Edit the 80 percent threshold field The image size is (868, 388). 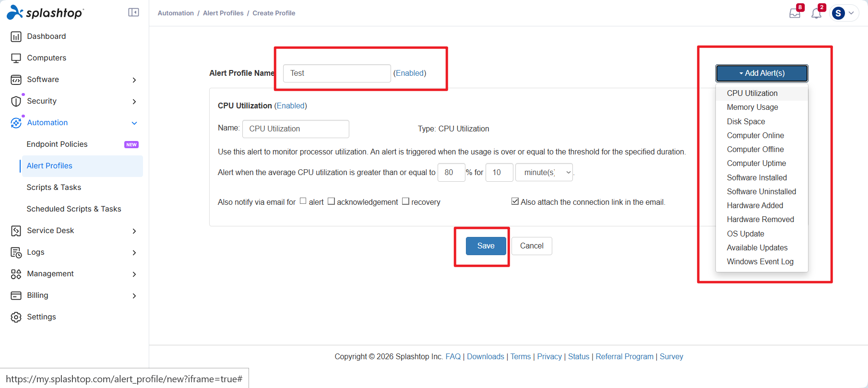pos(451,172)
